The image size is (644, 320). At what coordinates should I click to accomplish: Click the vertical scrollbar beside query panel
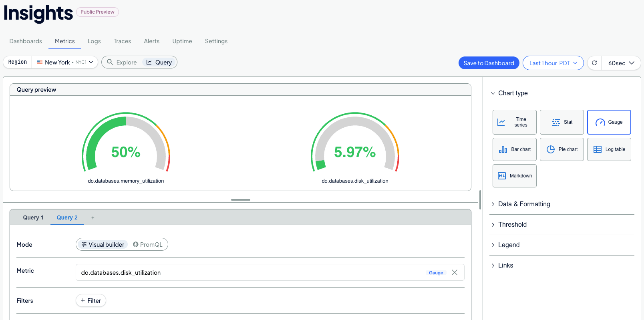pos(480,200)
